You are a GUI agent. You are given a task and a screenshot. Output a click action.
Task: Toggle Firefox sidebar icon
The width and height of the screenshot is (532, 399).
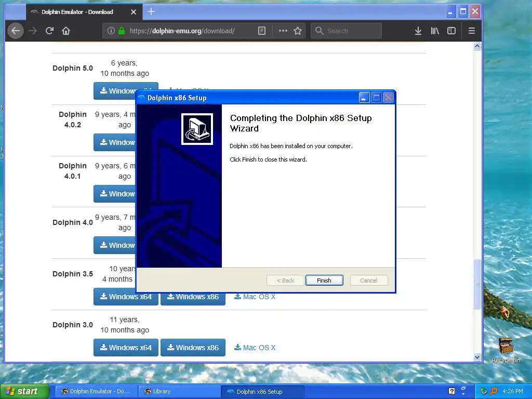point(451,31)
